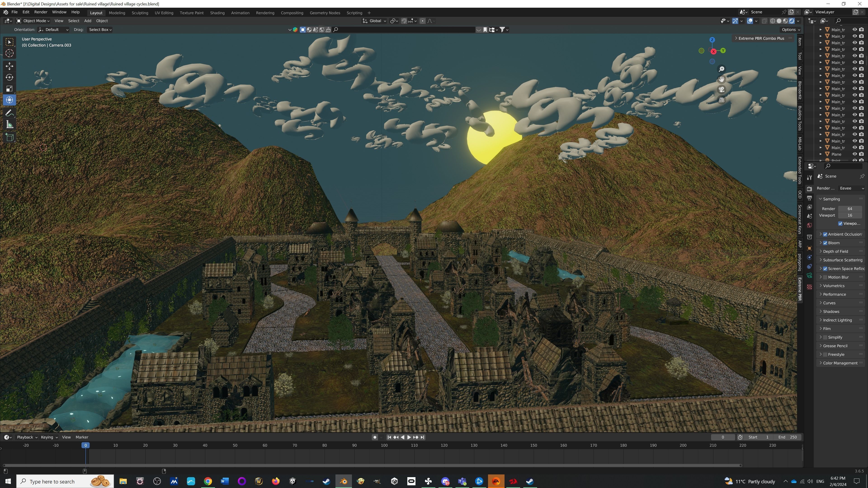Viewport: 868px width, 488px height.
Task: Open the Add menu in viewport header
Action: click(88, 21)
